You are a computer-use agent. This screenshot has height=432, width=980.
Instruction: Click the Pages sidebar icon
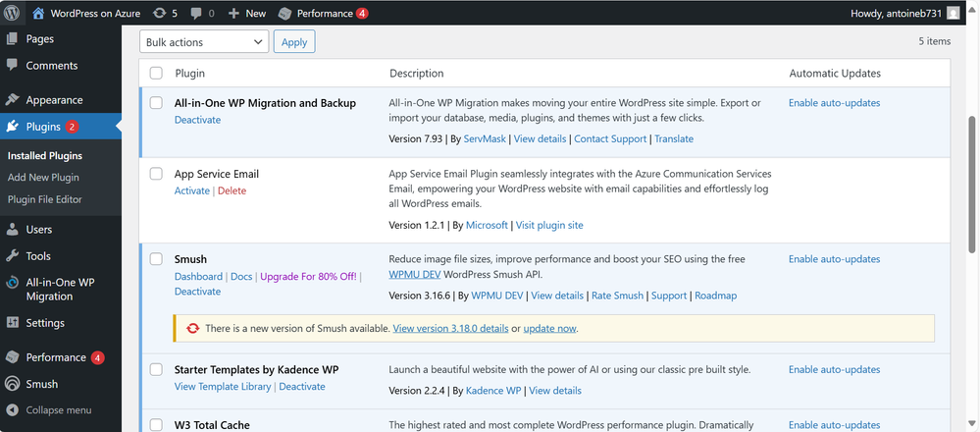coord(12,38)
